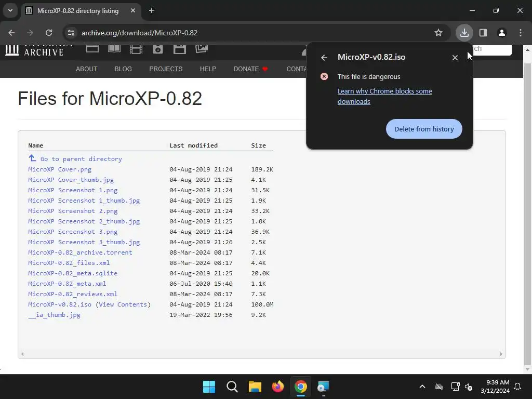Open Windows taskbar Search
Screen dimensions: 532x399
[232, 387]
